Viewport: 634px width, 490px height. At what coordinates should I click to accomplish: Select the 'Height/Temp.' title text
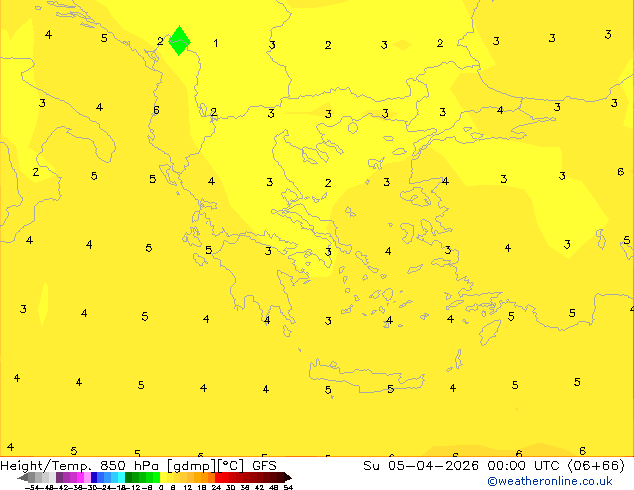pyautogui.click(x=47, y=466)
